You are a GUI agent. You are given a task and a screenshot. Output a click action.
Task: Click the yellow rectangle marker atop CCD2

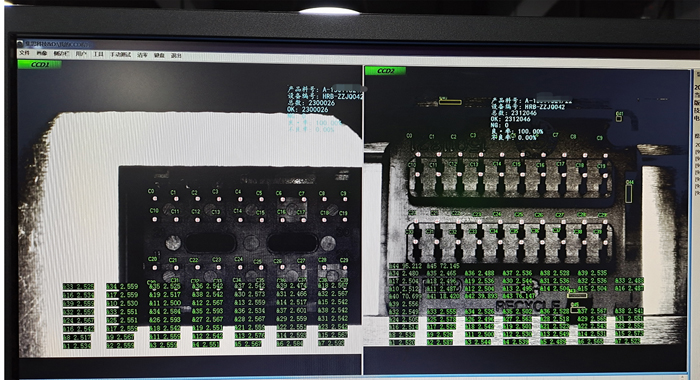(x=450, y=102)
